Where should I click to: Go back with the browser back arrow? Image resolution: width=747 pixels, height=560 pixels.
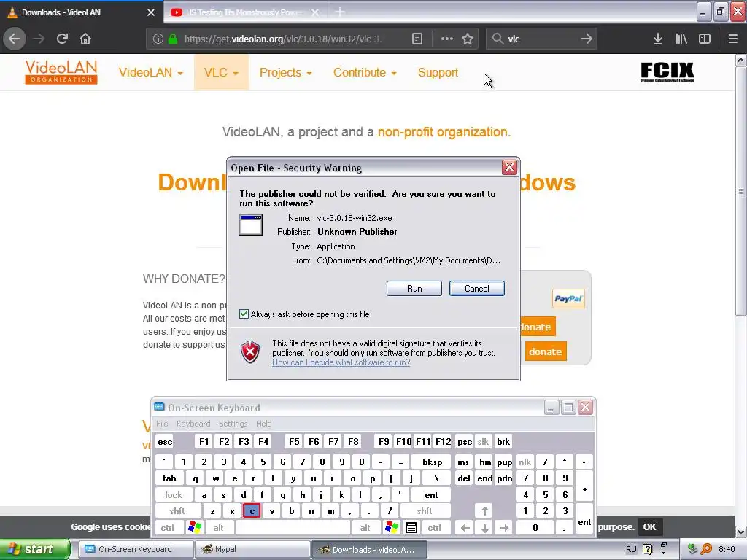click(x=15, y=39)
